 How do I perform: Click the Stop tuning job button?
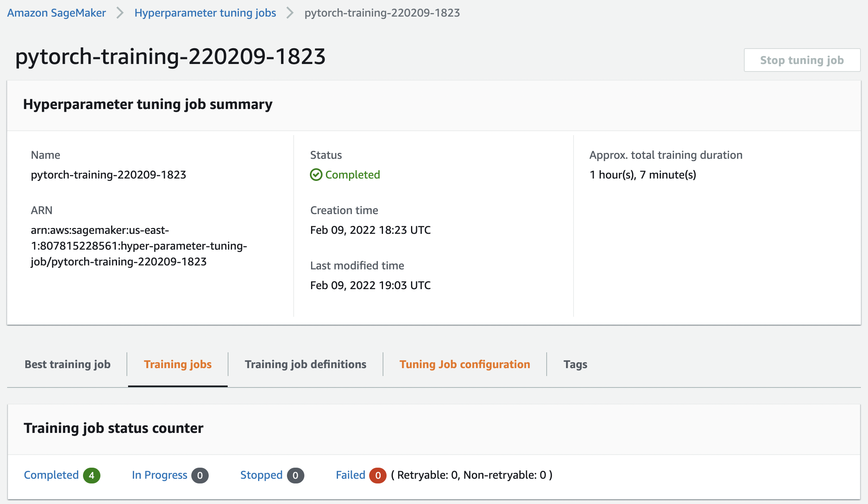802,60
